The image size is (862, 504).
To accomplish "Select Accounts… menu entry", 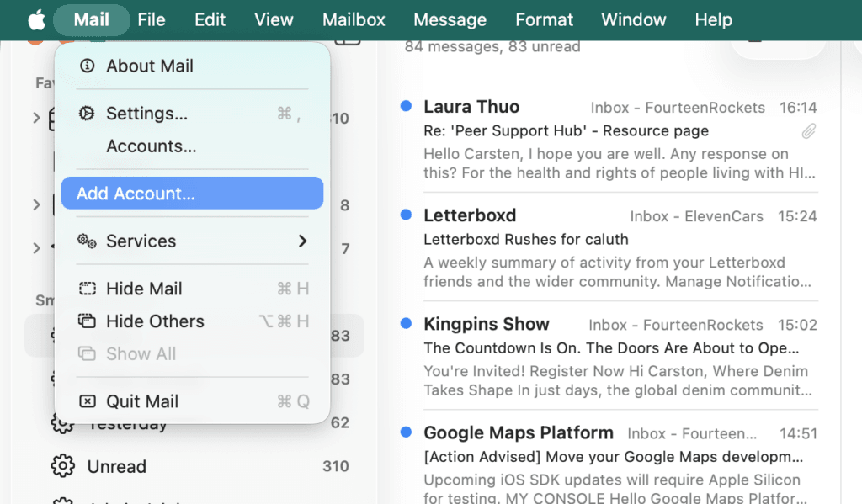I will coord(192,146).
